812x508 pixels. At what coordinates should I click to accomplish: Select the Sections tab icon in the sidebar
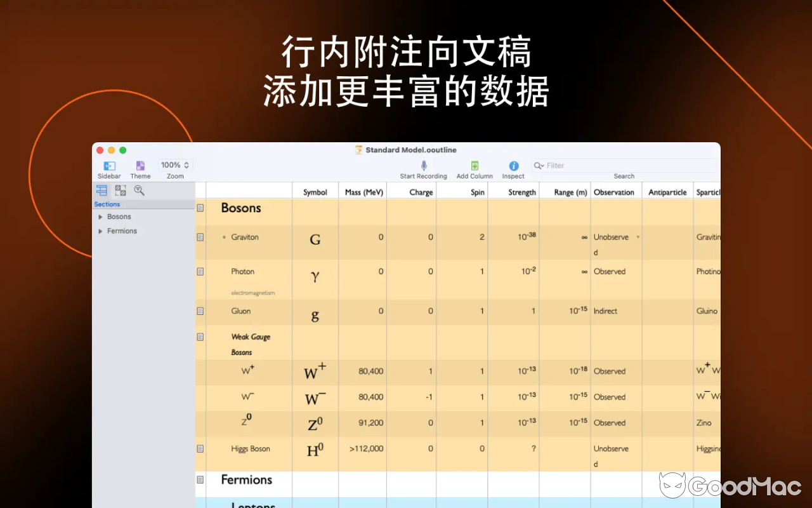click(x=101, y=190)
